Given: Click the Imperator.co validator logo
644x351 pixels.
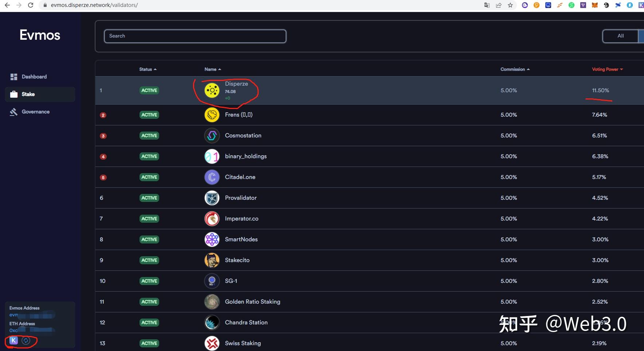Looking at the screenshot, I should click(x=212, y=219).
